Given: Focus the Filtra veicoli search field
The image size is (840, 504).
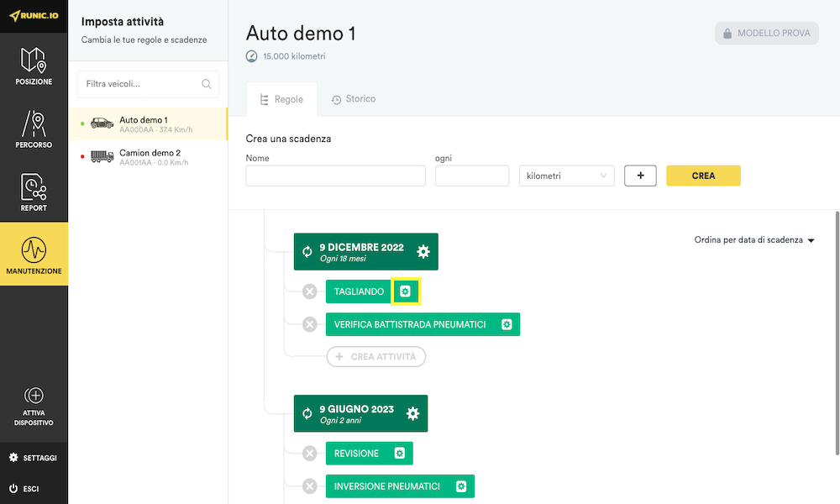Looking at the screenshot, I should point(148,84).
